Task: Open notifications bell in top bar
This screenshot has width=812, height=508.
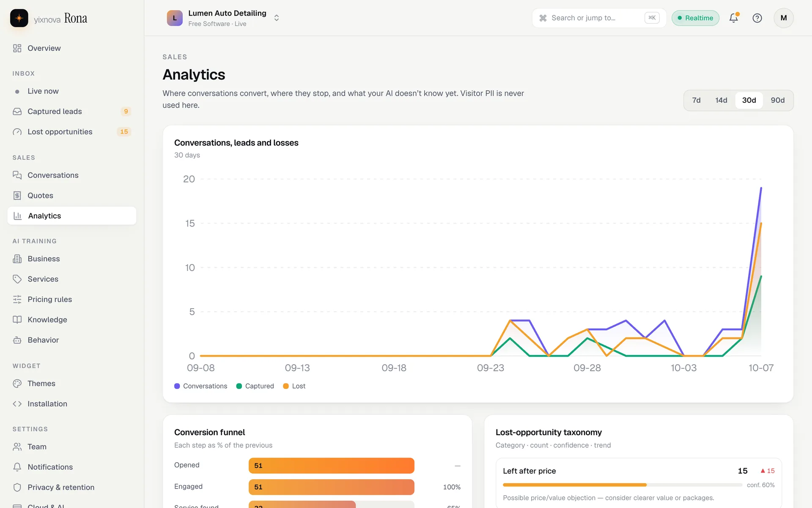Action: [x=734, y=18]
